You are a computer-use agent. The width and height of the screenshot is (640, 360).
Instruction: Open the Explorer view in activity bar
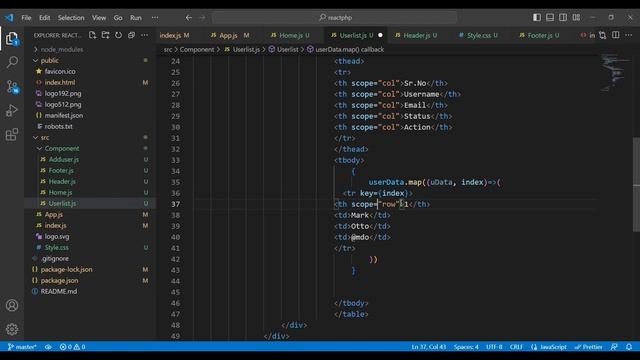[12, 39]
